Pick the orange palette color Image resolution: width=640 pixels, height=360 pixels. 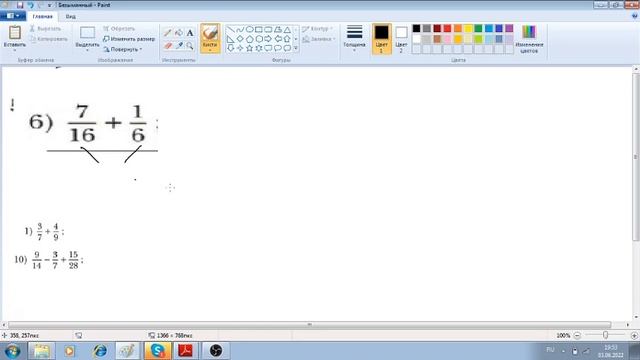coord(458,28)
